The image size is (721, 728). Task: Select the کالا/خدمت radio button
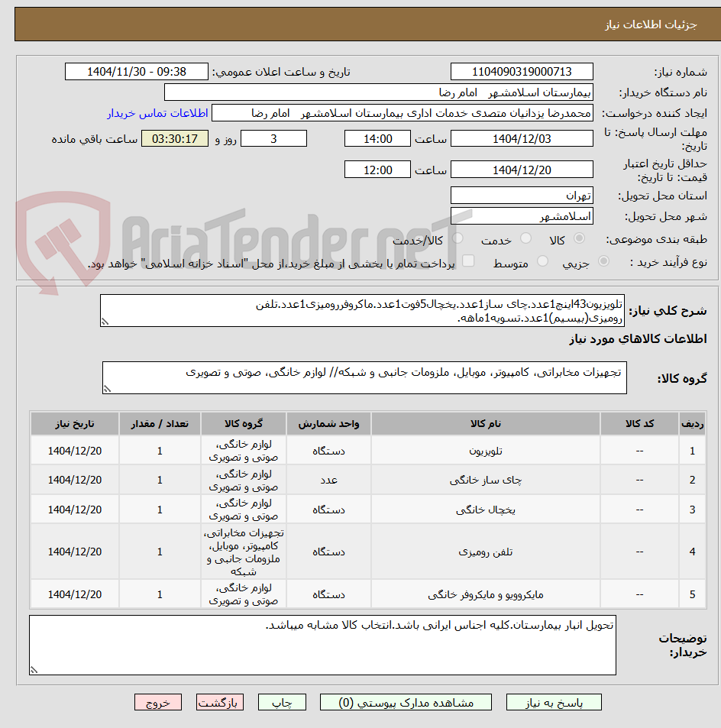point(457,238)
